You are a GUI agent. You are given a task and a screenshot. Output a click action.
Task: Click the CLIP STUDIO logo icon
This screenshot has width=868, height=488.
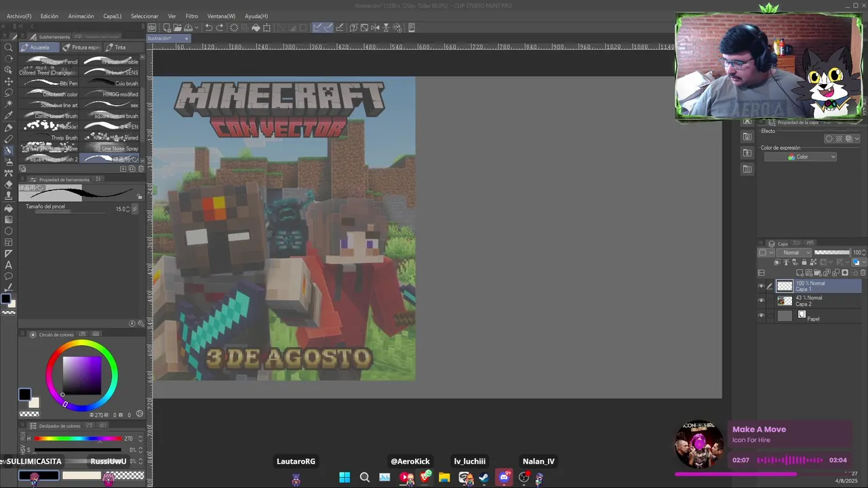click(152, 28)
